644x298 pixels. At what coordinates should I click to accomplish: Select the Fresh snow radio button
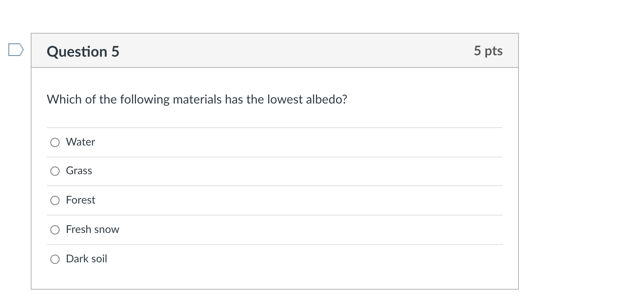click(55, 230)
